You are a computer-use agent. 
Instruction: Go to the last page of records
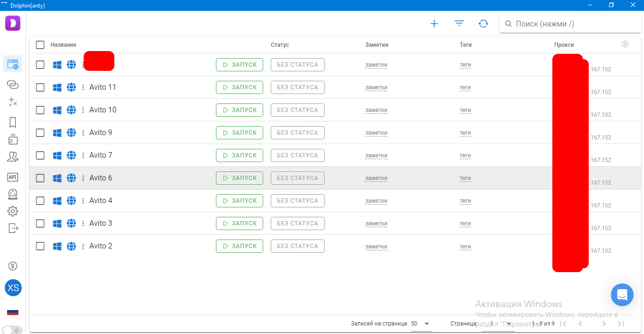coord(621,324)
